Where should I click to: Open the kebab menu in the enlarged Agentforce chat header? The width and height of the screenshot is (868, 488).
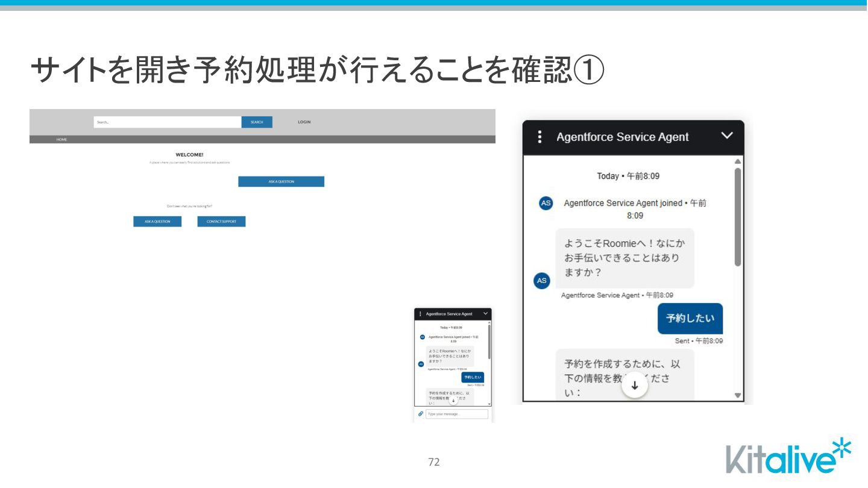click(539, 137)
